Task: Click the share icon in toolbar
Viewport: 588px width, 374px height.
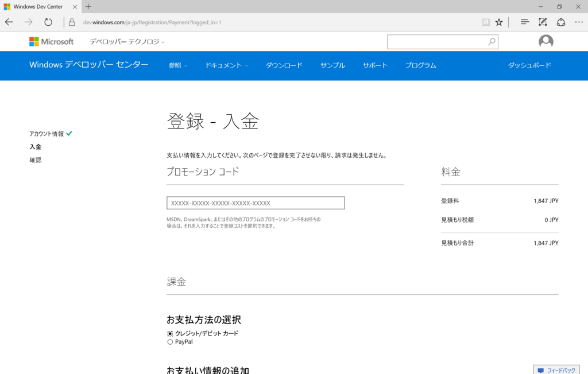Action: click(x=560, y=22)
